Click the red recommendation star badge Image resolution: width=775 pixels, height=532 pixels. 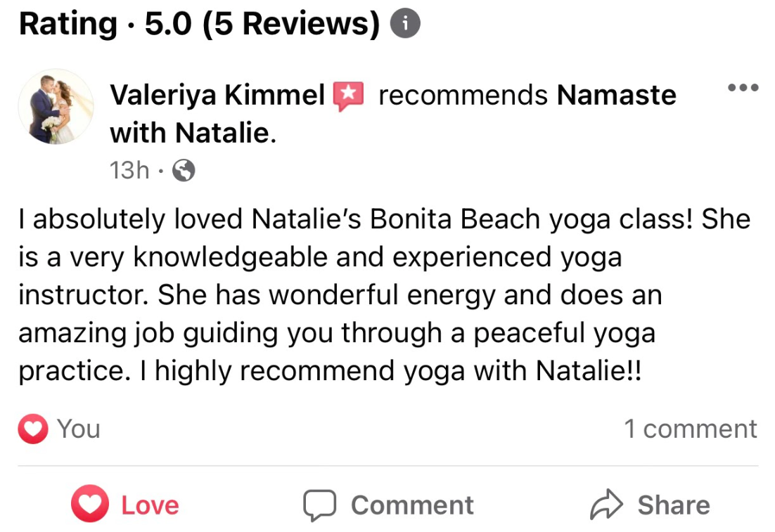tap(349, 96)
